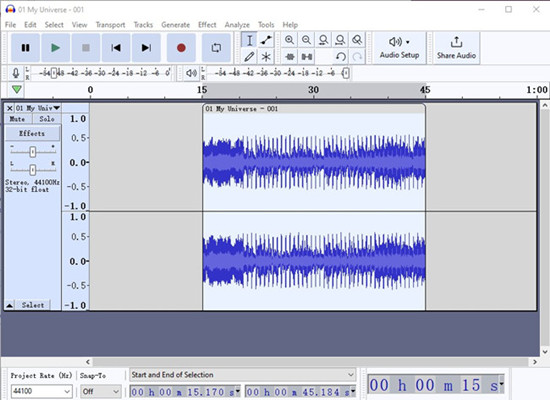Click the green timeline options triangle
The width and height of the screenshot is (550, 400).
16,89
